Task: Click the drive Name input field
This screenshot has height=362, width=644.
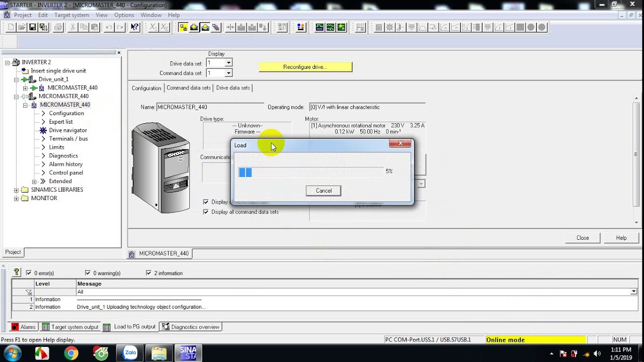Action: 210,107
